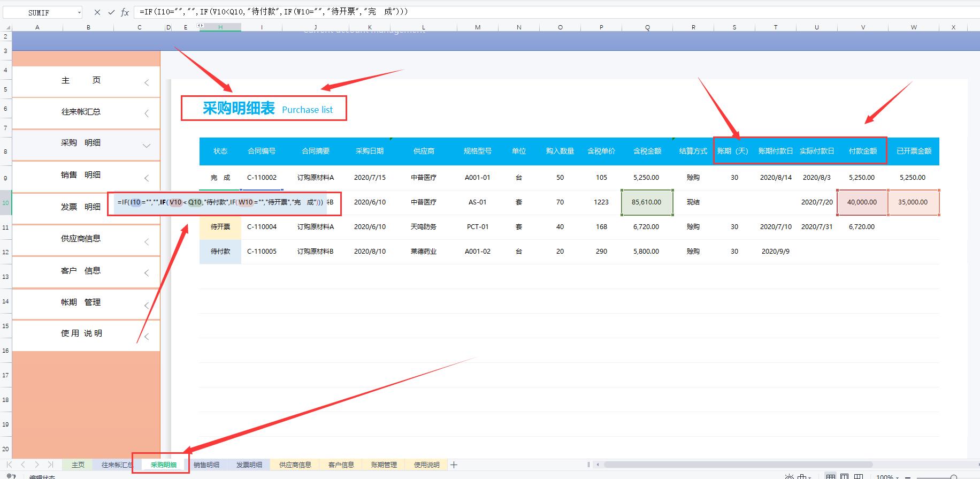Cancel the formula edit with the X icon
Image resolution: width=980 pixels, height=479 pixels.
point(97,12)
